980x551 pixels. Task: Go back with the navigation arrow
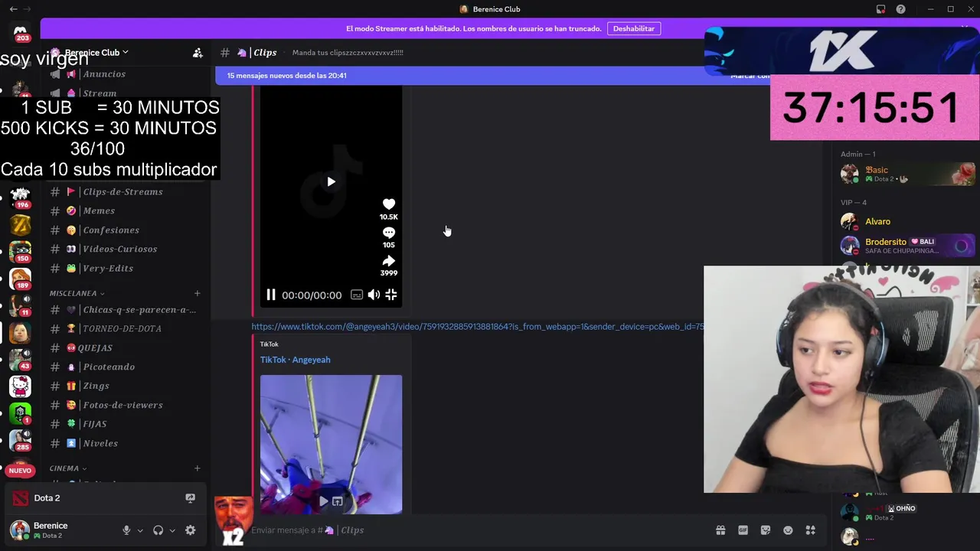pos(13,9)
